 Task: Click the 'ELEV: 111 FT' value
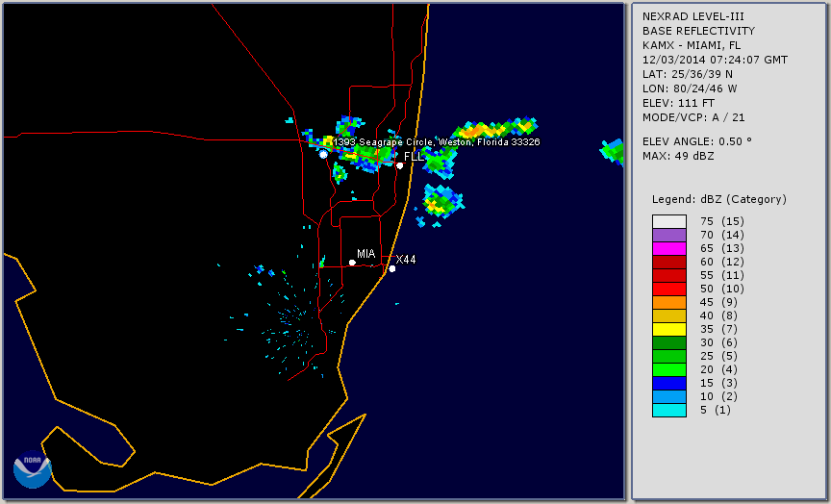coord(678,103)
